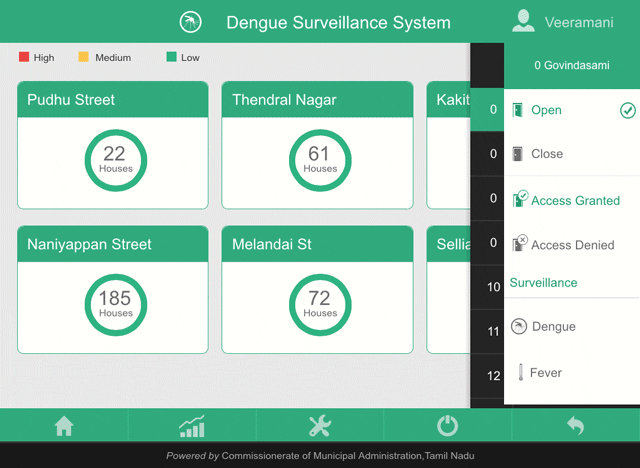The height and width of the screenshot is (468, 640).
Task: Open the statistics chart icon
Action: pyautogui.click(x=192, y=426)
